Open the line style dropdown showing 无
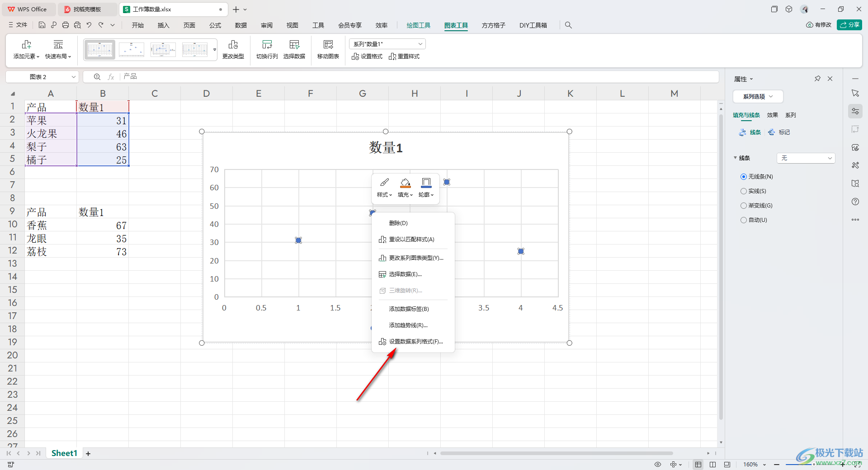 pos(806,158)
